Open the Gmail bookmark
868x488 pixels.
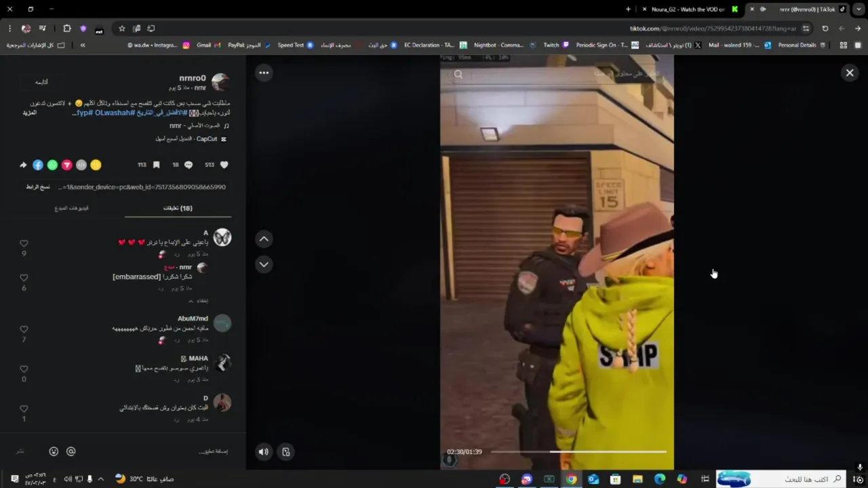point(208,45)
